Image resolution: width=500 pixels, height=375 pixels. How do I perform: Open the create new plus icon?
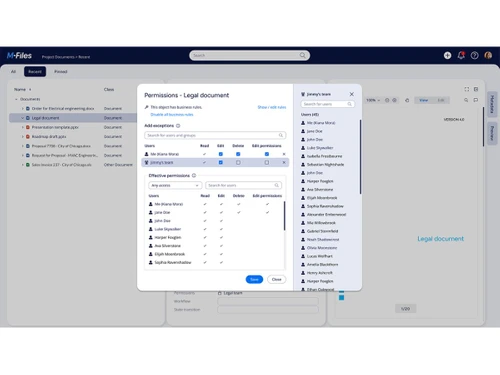(x=447, y=55)
